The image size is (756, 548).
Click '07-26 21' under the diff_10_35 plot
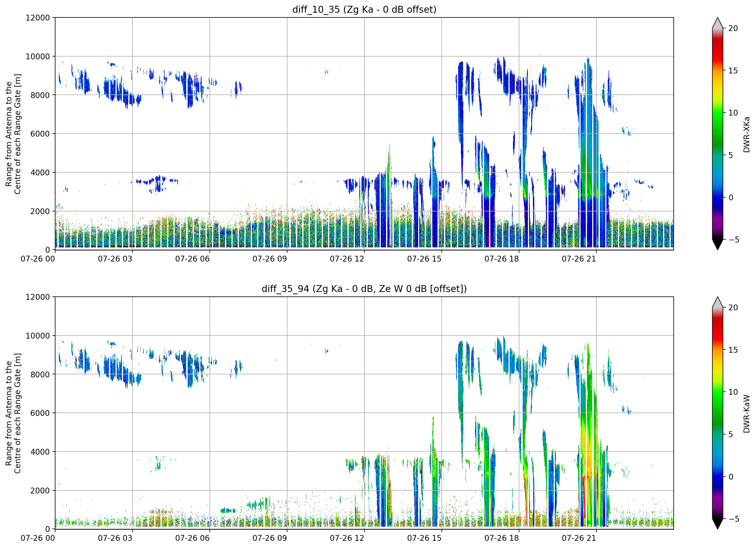[x=579, y=259]
